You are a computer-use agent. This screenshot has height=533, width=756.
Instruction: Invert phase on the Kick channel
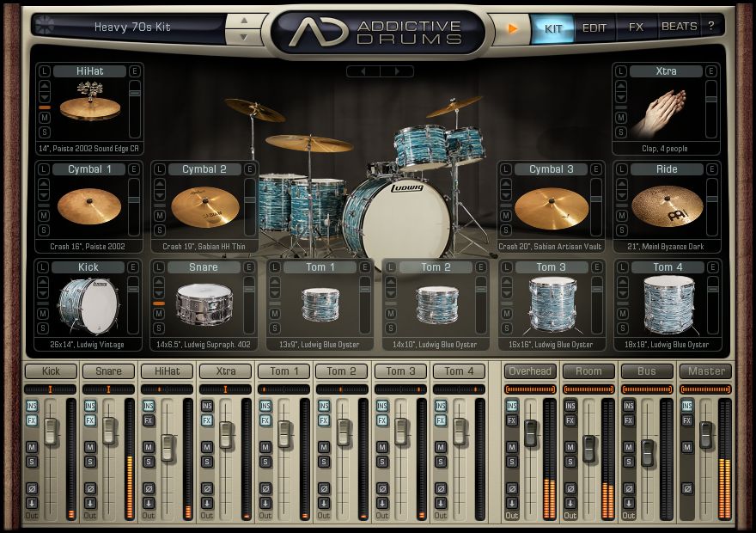pyautogui.click(x=32, y=488)
